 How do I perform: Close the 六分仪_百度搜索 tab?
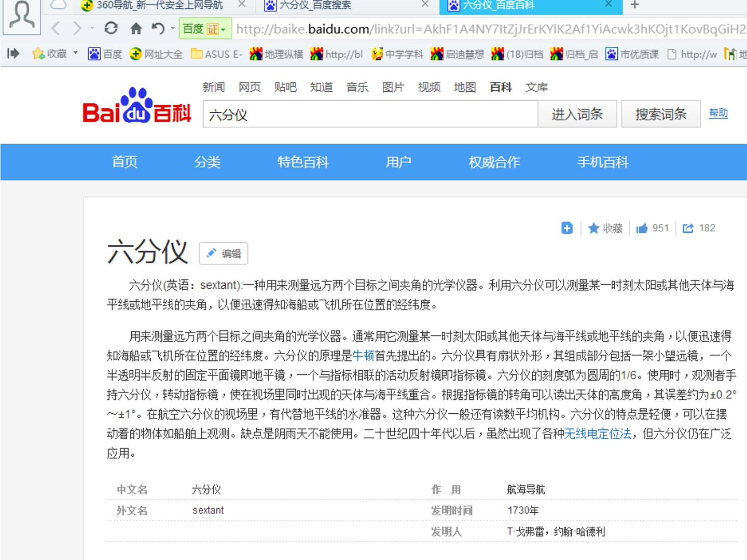(425, 5)
